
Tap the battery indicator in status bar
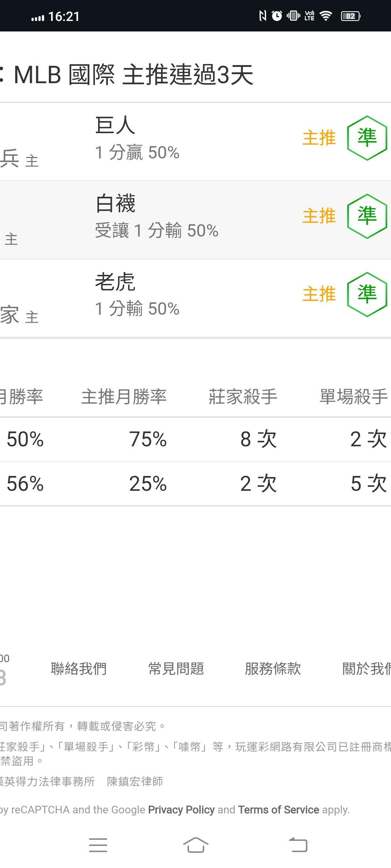[350, 16]
